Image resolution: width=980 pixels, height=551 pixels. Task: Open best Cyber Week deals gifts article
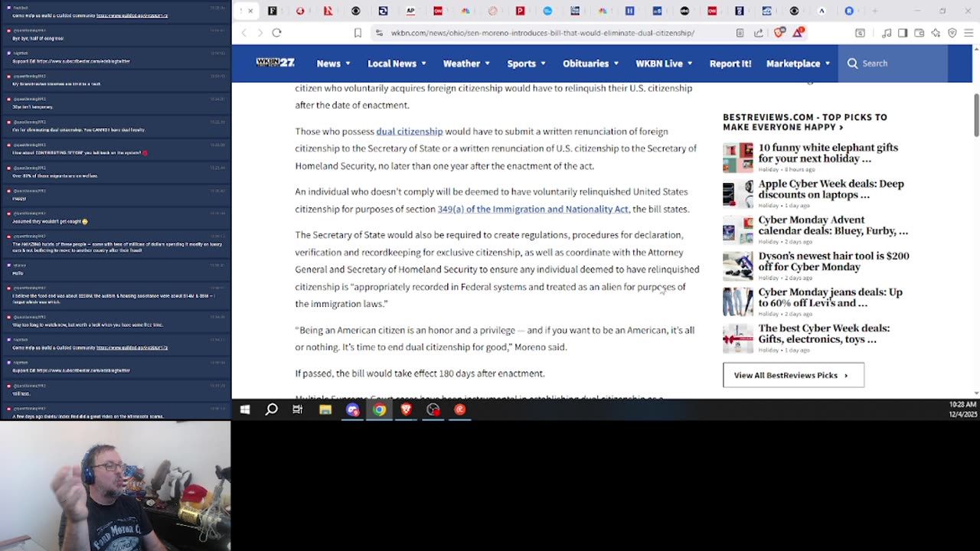[824, 333]
